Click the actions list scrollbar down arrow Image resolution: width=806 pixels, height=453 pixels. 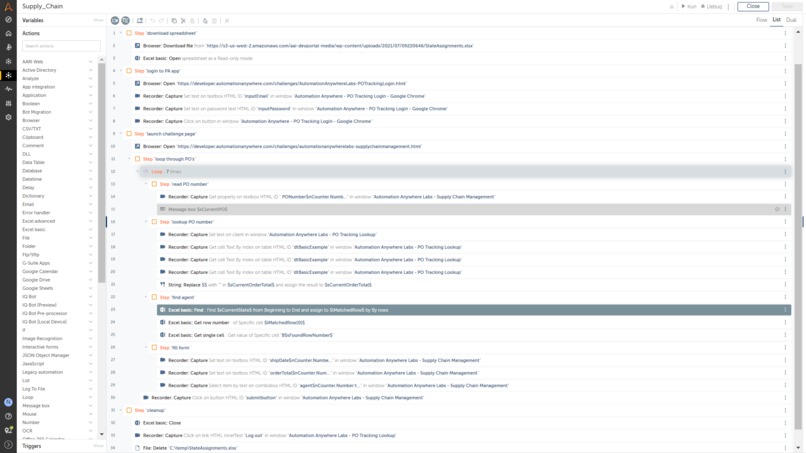click(x=101, y=434)
